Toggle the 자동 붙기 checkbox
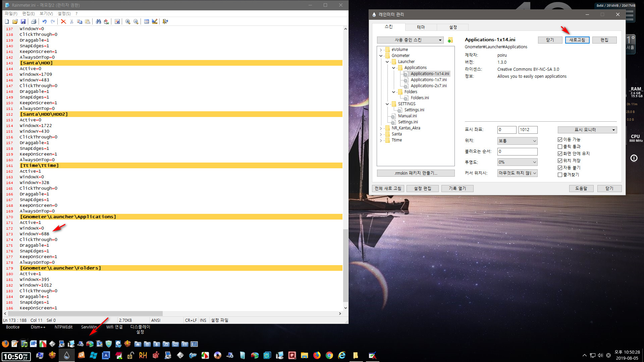 (560, 168)
